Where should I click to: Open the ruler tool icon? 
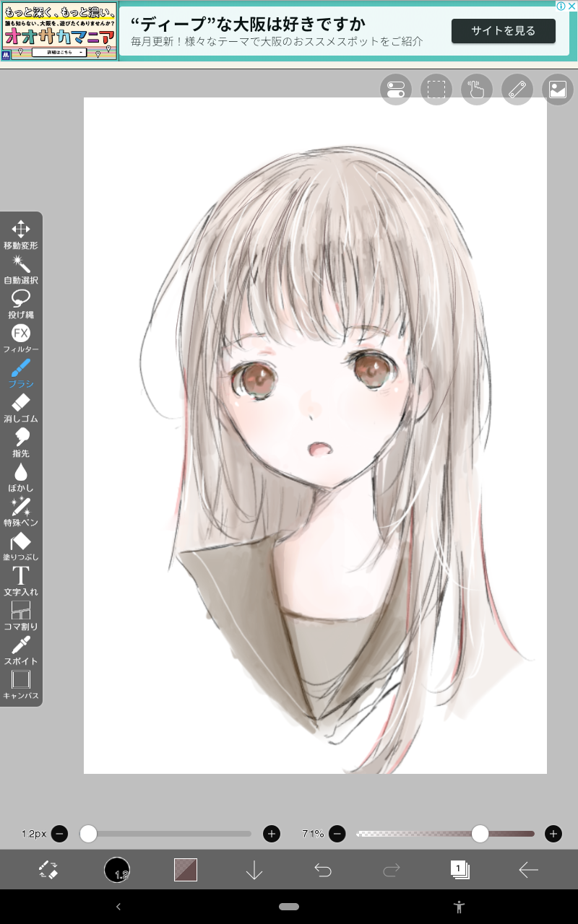click(x=517, y=90)
